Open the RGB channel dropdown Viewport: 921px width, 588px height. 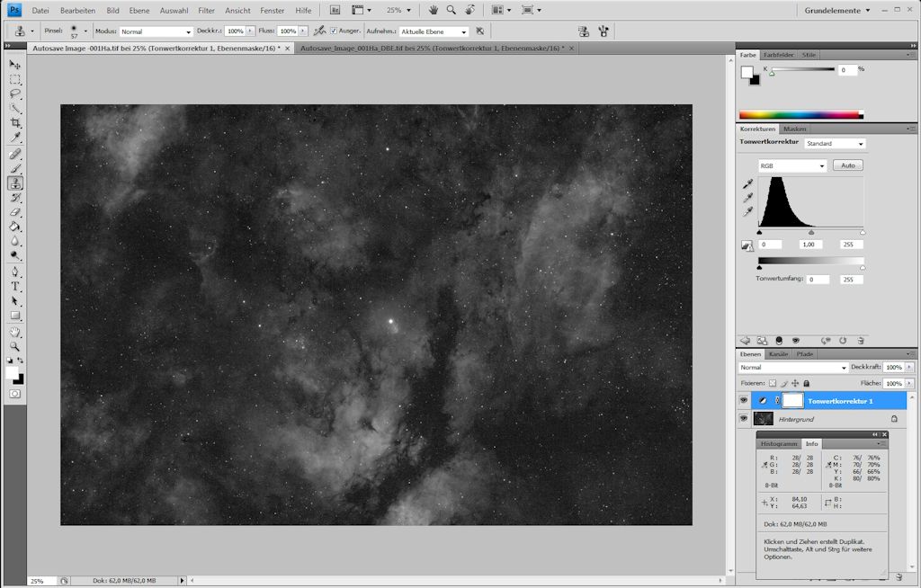pos(792,166)
